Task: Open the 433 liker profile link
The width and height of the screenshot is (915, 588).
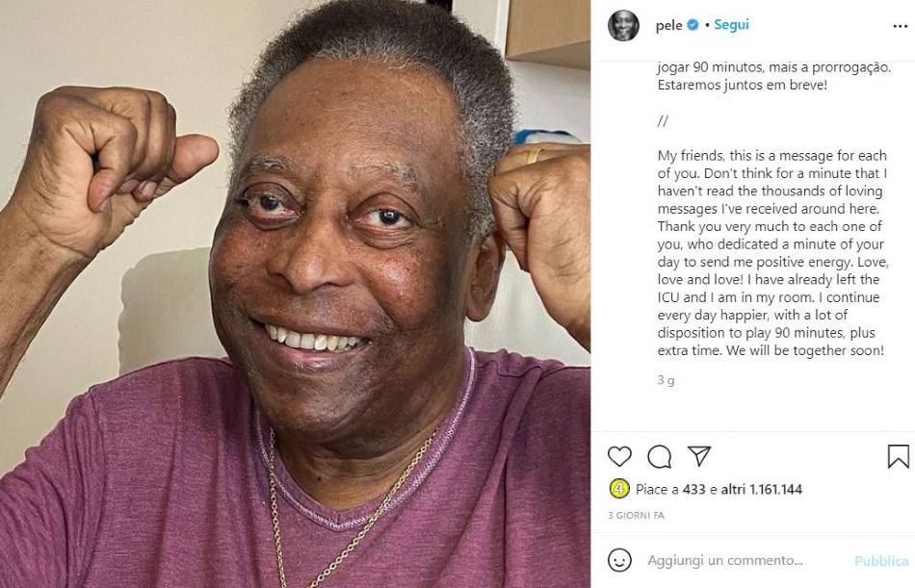Action: click(693, 490)
